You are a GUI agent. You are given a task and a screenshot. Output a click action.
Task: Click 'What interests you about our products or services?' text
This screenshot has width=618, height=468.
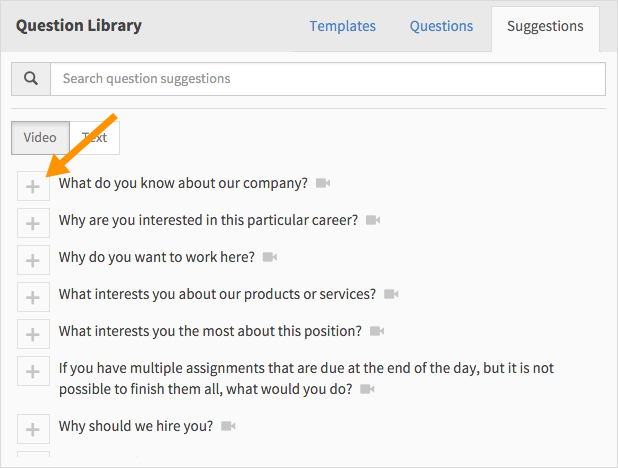point(217,294)
